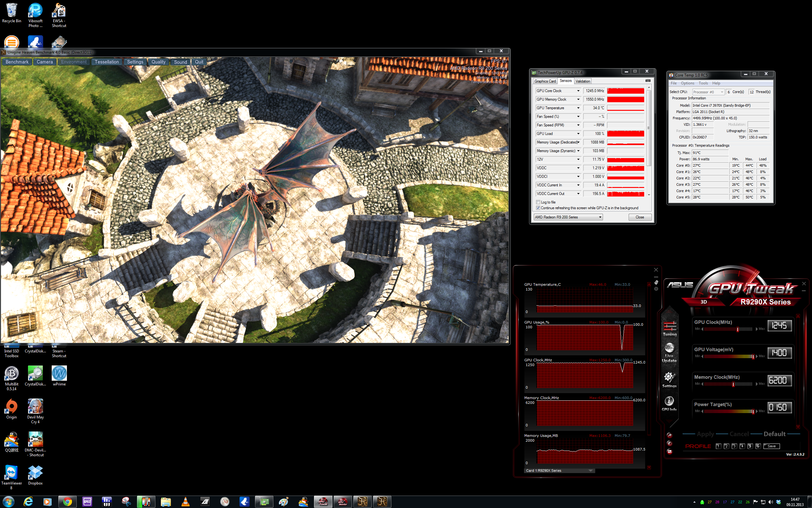
Task: Open the GPU Temperature sensor dropdown
Action: pyautogui.click(x=578, y=108)
